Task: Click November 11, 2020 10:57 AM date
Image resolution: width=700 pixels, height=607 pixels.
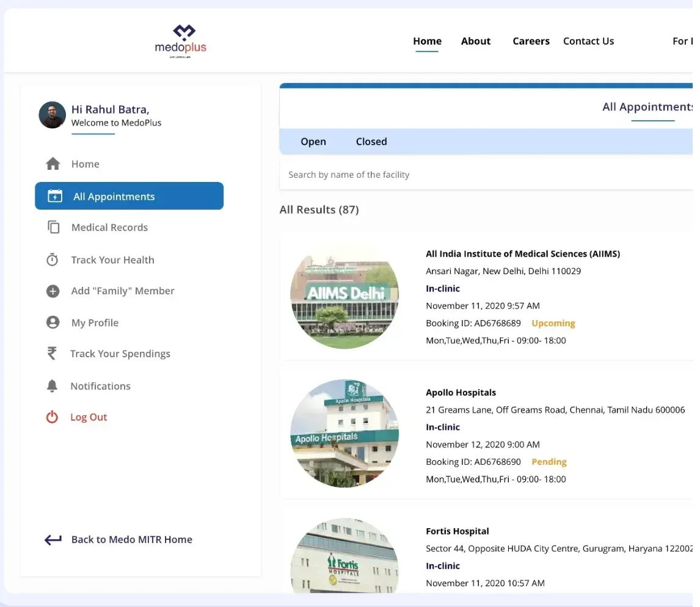Action: (485, 583)
